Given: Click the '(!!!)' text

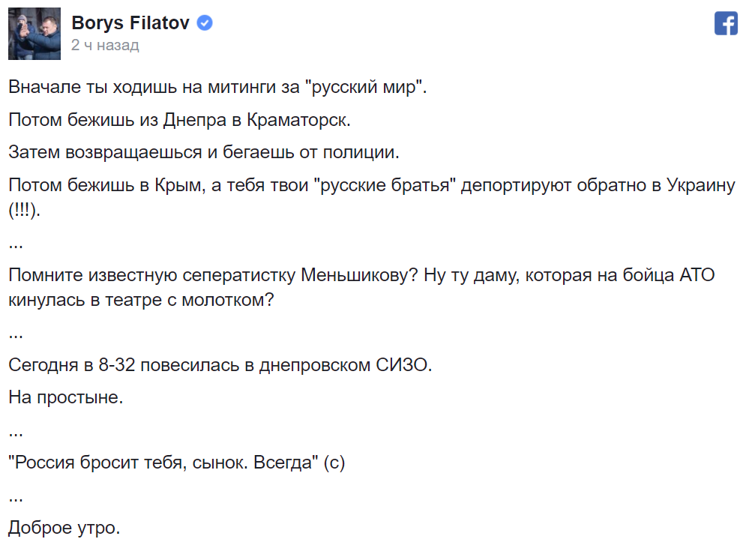Looking at the screenshot, I should click(24, 210).
